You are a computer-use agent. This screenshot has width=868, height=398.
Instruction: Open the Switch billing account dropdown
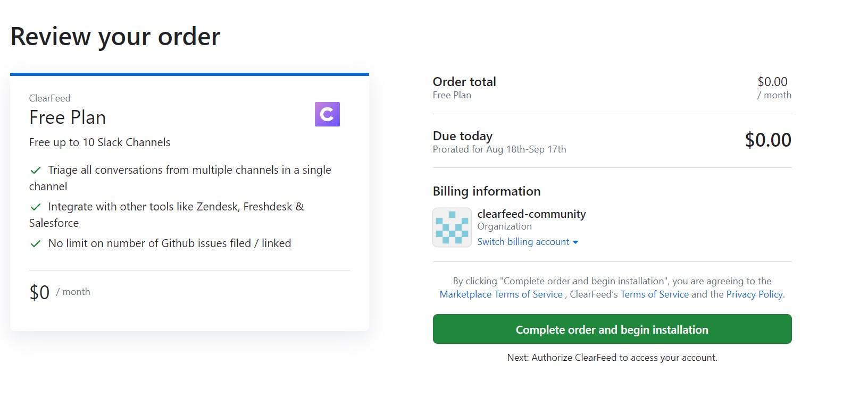click(523, 242)
